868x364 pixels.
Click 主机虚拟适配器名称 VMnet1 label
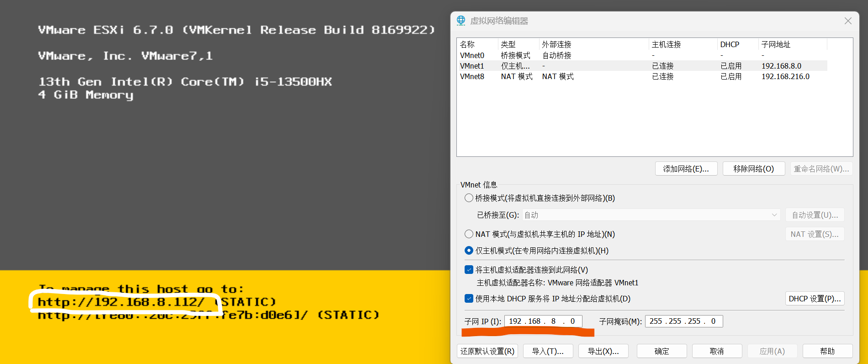coord(558,283)
